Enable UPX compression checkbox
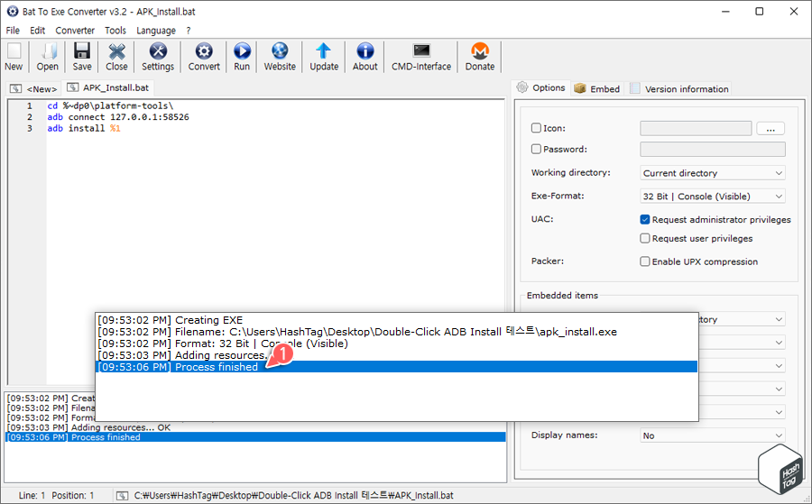This screenshot has width=812, height=504. [645, 261]
